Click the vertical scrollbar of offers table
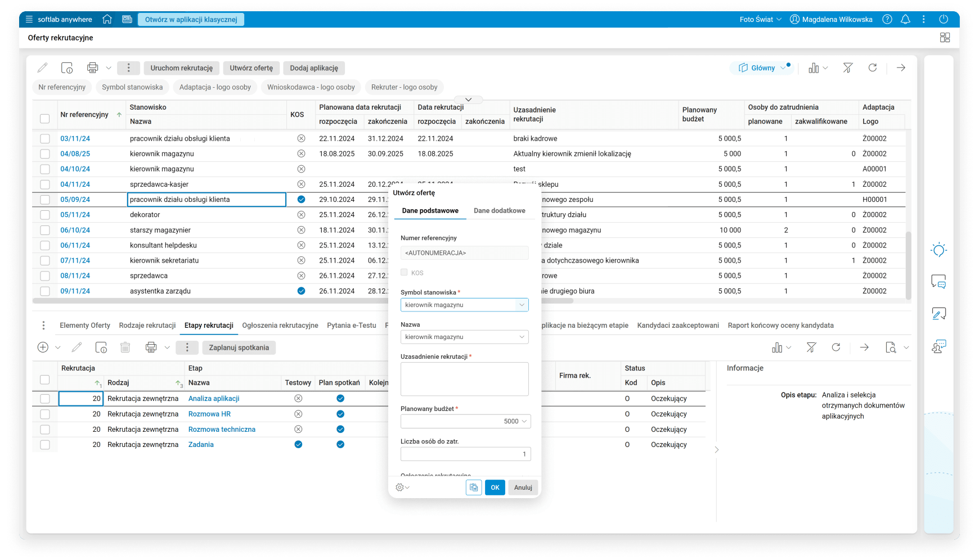The height and width of the screenshot is (560, 979). [908, 264]
